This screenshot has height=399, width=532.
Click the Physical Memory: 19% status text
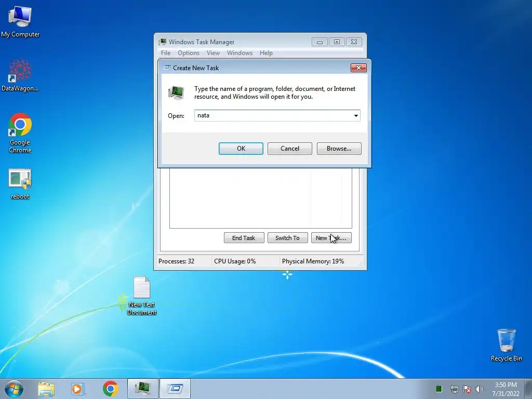[x=313, y=261]
